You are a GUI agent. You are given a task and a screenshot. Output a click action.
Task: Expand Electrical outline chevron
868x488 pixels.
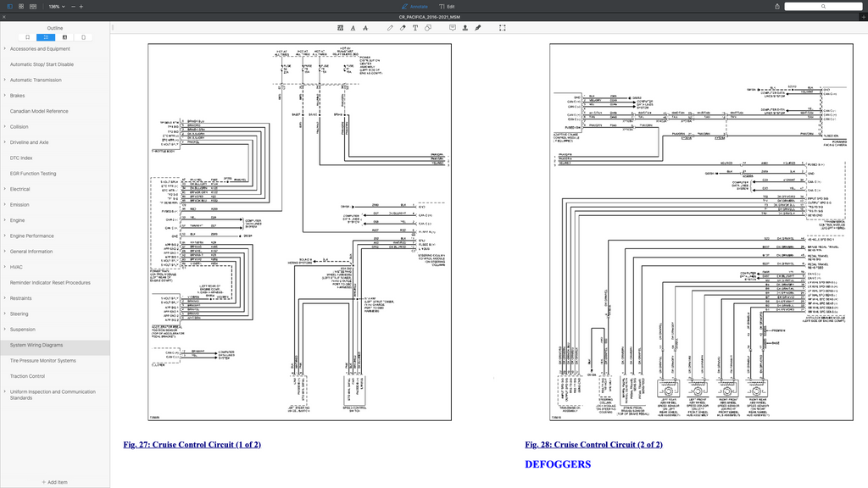point(5,189)
